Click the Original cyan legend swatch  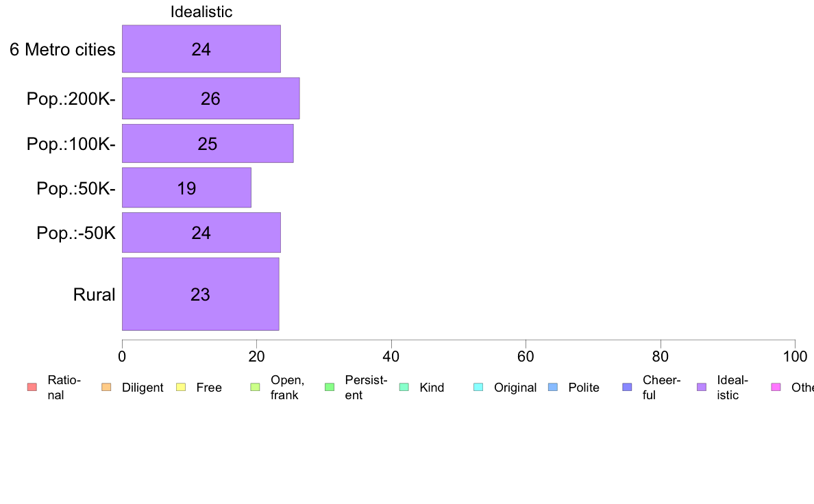click(x=479, y=387)
